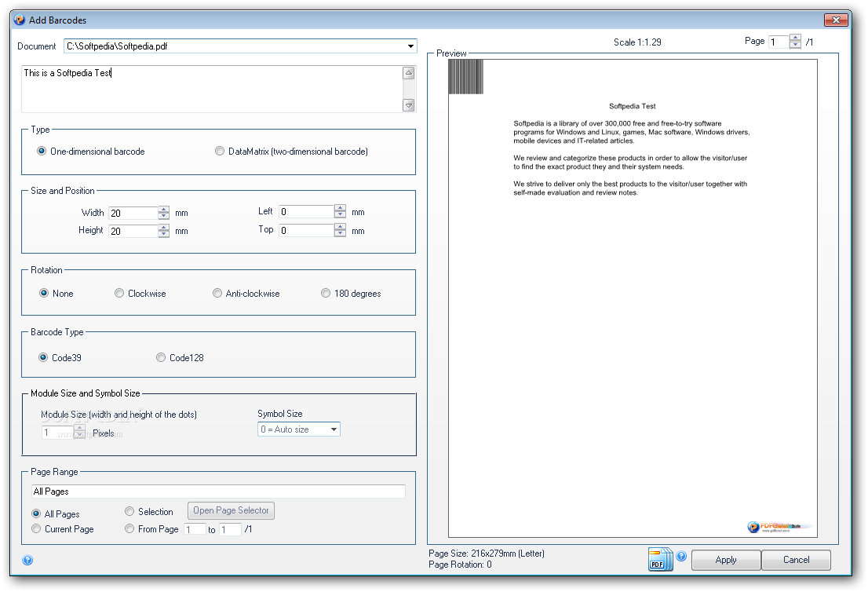Select the Selection page range option

tap(129, 511)
